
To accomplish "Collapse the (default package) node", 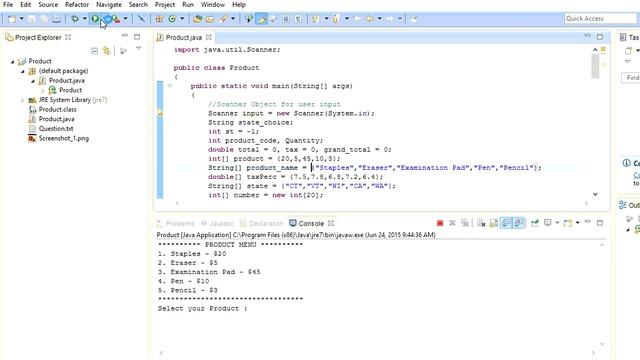I will (23, 71).
